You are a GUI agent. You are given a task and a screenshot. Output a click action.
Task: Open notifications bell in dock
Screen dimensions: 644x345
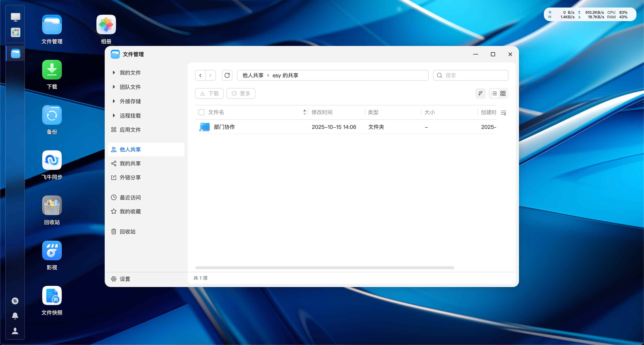click(x=15, y=316)
